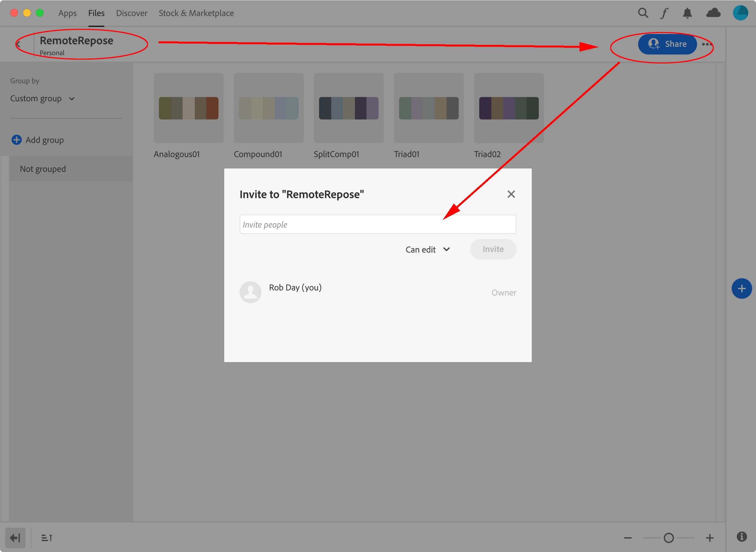The height and width of the screenshot is (552, 756).
Task: Open the three-dot more options menu
Action: coord(706,44)
